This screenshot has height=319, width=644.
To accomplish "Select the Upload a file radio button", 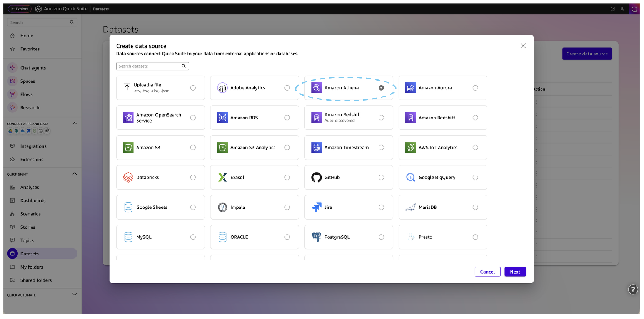I will (193, 88).
